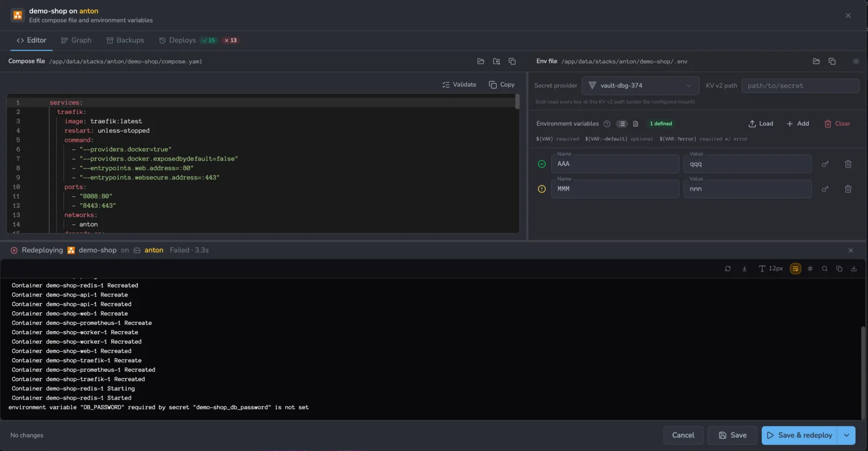
Task: Click the yellow warning status for MMM
Action: pyautogui.click(x=541, y=189)
